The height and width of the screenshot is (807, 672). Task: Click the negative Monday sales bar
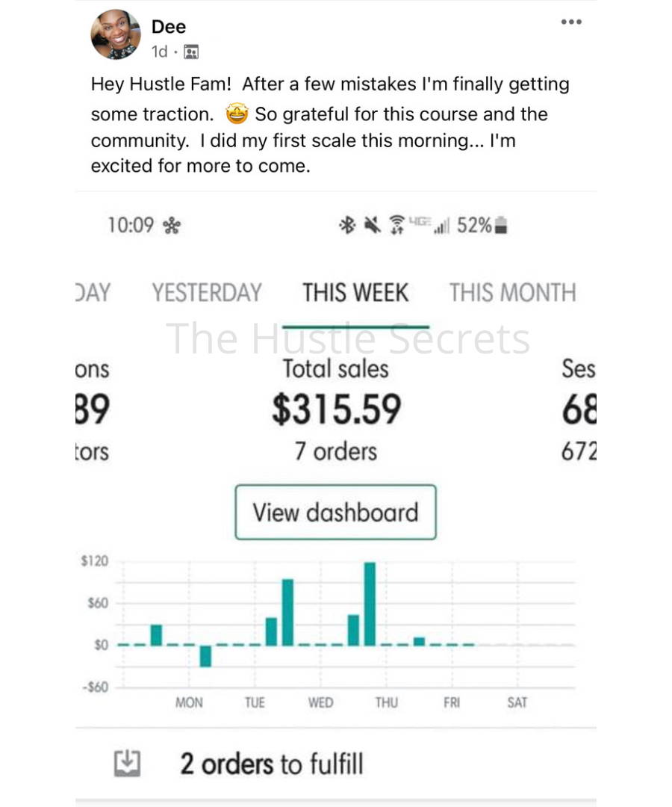tap(205, 656)
